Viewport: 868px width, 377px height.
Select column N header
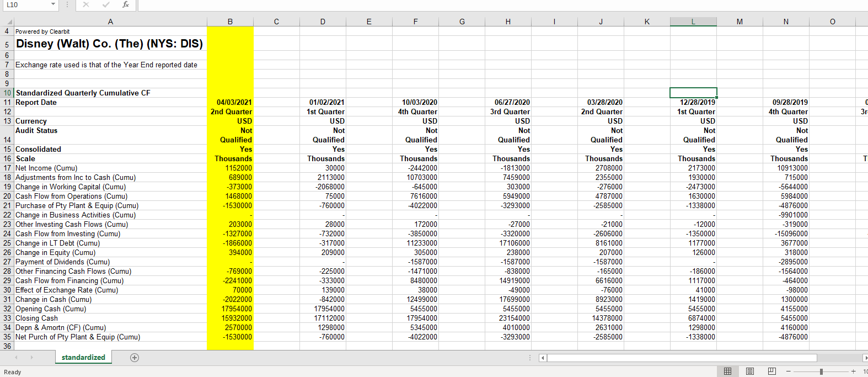(786, 22)
